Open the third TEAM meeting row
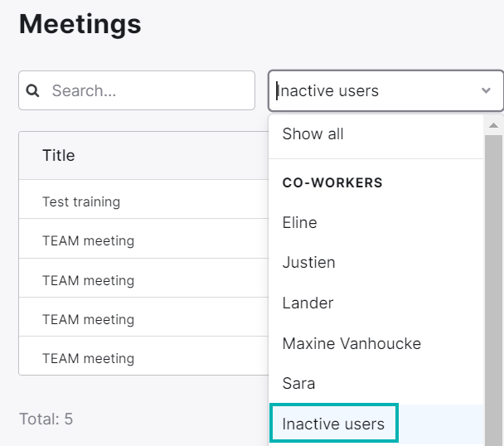 [x=143, y=320]
